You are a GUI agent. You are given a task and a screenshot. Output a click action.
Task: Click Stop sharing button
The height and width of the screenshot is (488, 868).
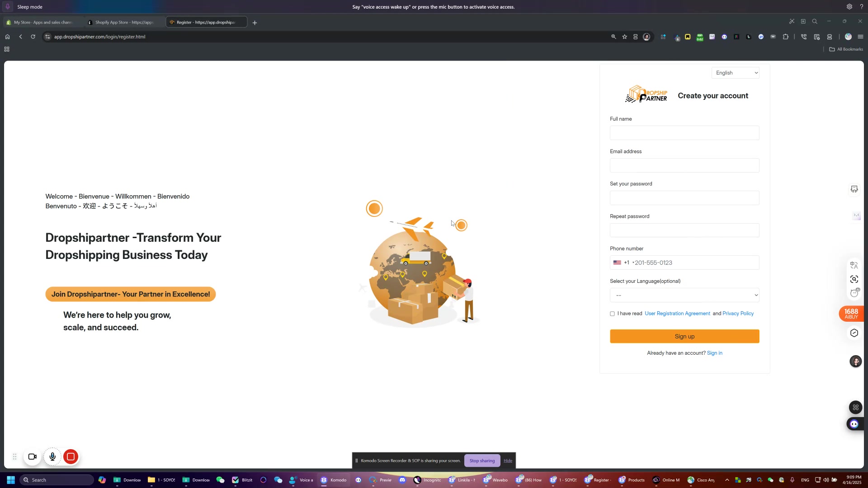click(482, 461)
